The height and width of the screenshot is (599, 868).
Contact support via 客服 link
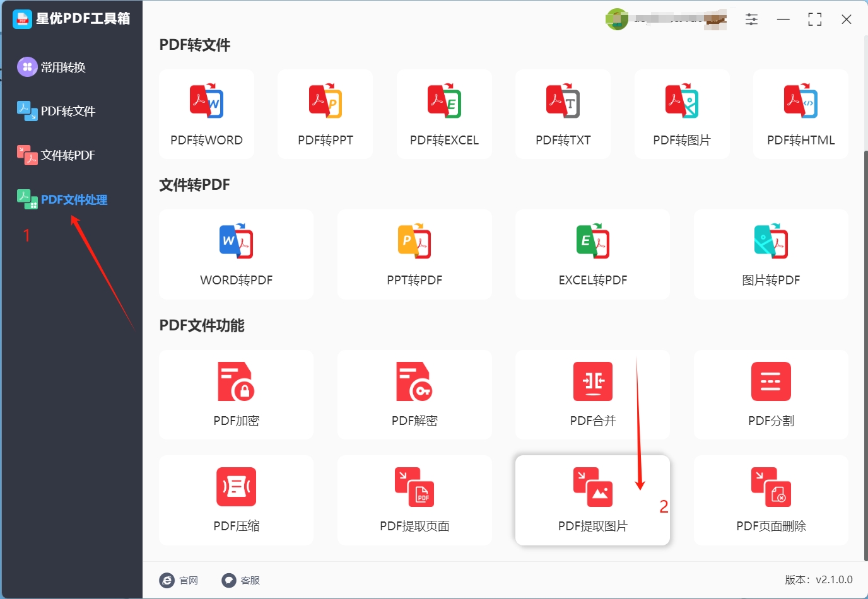point(250,580)
